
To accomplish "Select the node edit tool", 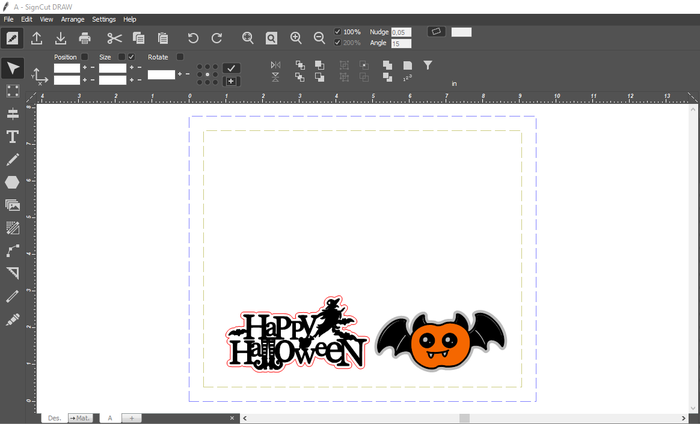I will click(x=12, y=251).
